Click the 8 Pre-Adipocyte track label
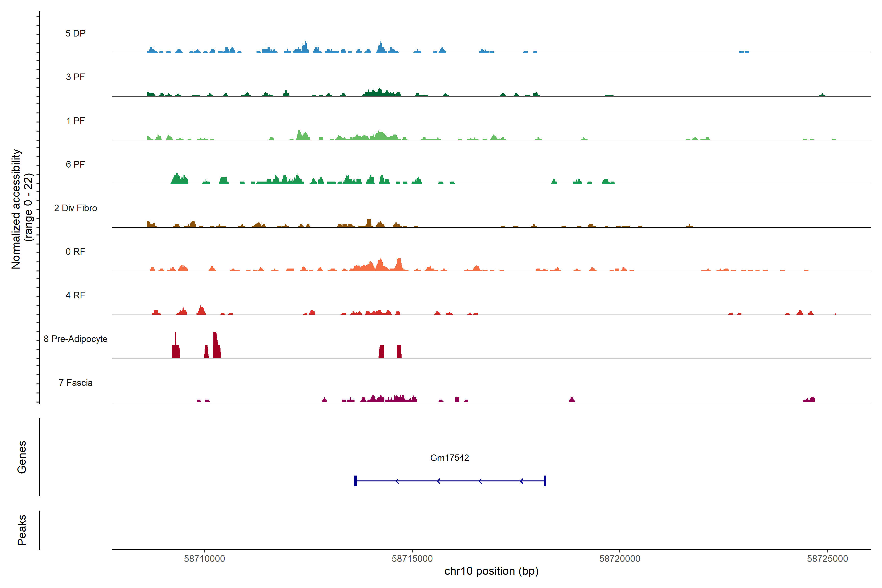 point(75,339)
